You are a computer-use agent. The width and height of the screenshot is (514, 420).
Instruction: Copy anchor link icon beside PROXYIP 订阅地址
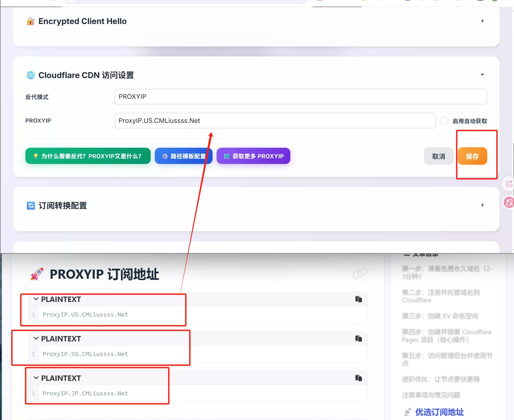click(360, 273)
